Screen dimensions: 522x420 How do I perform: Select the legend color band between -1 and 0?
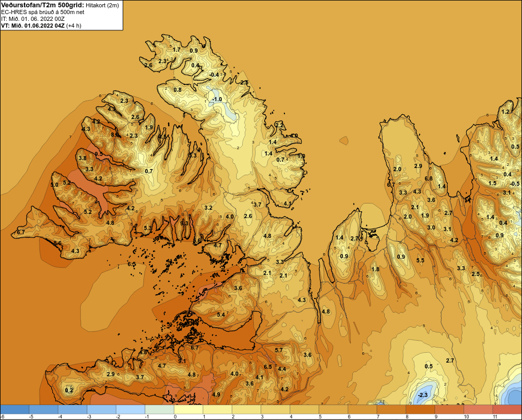pyautogui.click(x=159, y=410)
